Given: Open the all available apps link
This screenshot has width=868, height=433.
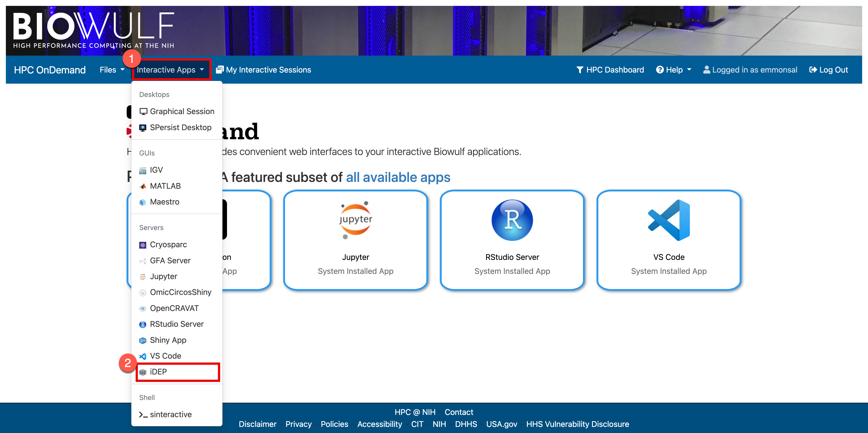Looking at the screenshot, I should [x=398, y=177].
